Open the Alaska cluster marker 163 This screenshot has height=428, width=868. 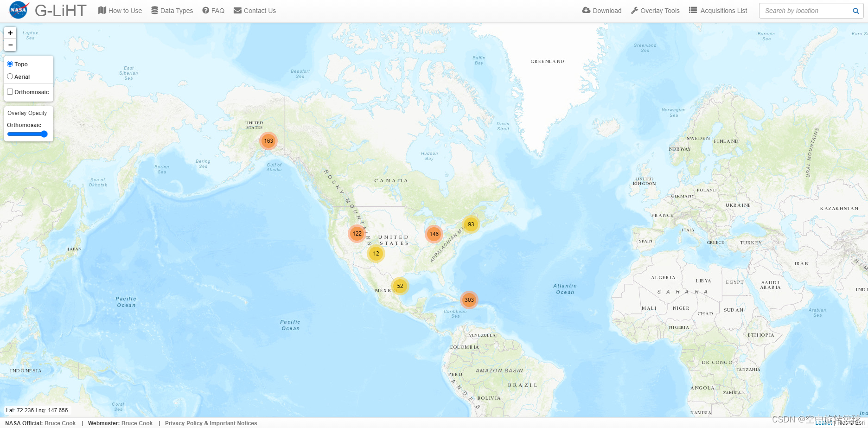[268, 141]
